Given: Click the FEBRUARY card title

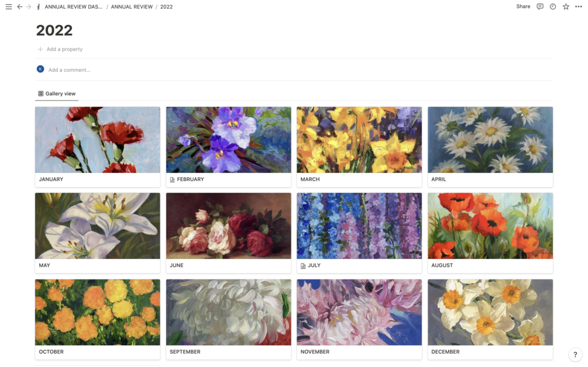Looking at the screenshot, I should 191,179.
